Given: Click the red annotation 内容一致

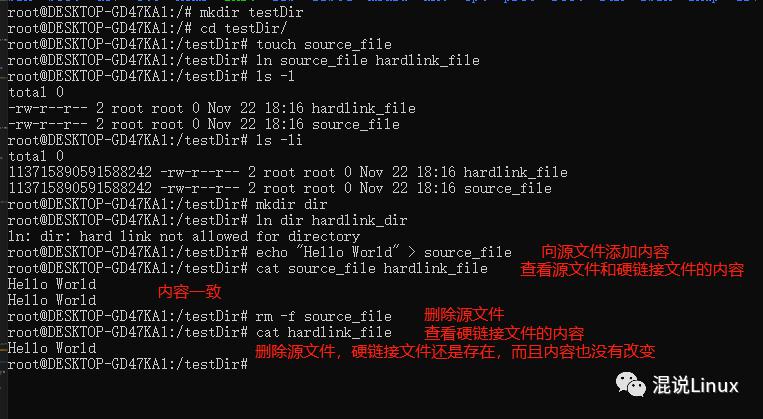Looking at the screenshot, I should 190,292.
